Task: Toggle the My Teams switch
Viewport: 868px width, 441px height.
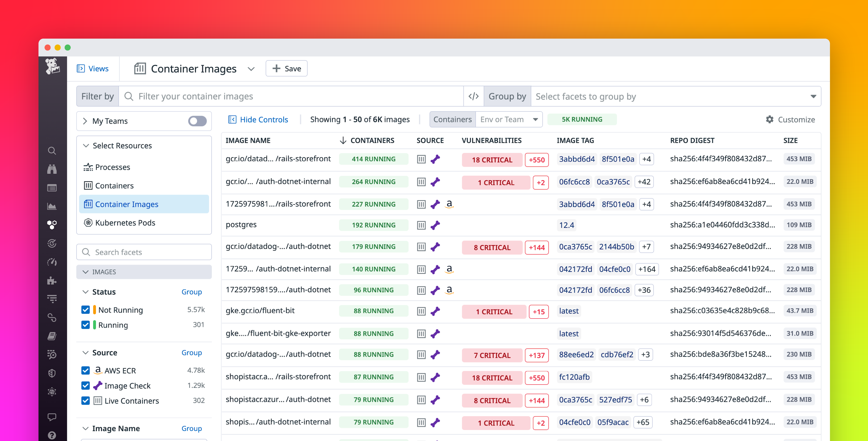Action: 197,121
